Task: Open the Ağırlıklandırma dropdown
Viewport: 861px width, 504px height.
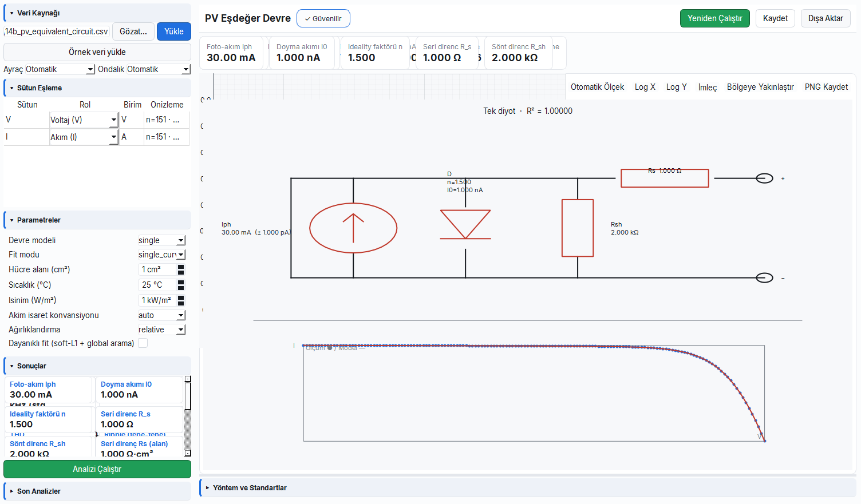Action: (161, 330)
